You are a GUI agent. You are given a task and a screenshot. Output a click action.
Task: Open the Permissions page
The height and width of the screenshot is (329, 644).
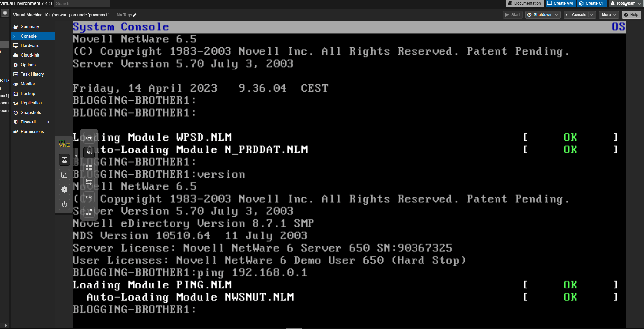[33, 132]
